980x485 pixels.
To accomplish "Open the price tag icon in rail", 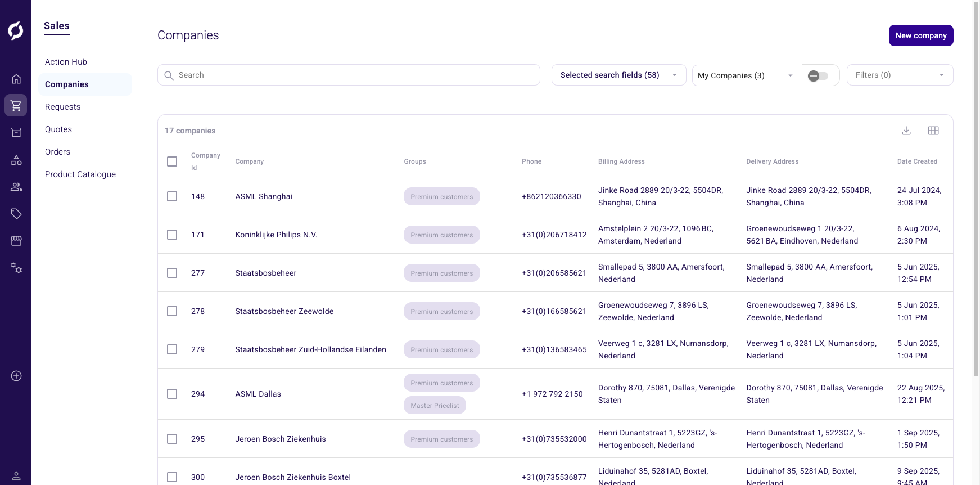I will click(x=16, y=214).
